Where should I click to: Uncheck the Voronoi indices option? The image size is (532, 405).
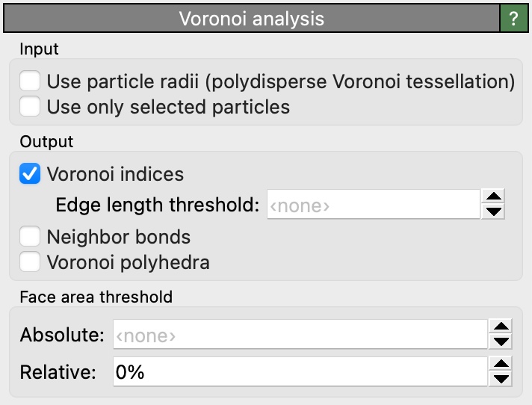point(31,174)
